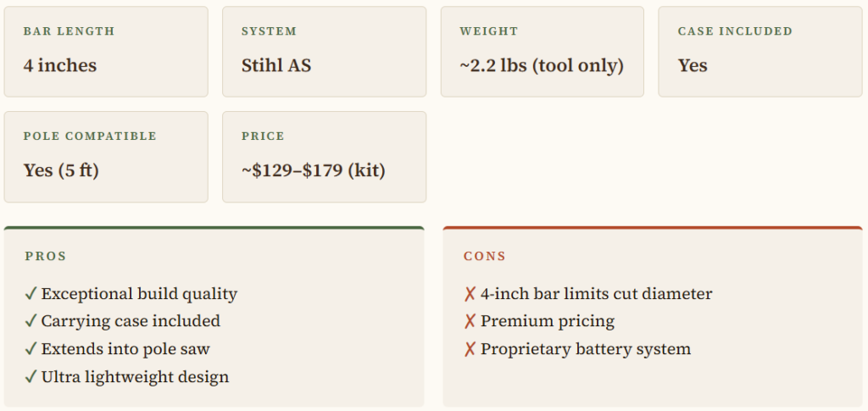Click checkmark beside Extends into pole saw
The height and width of the screenshot is (411, 868).
31,349
